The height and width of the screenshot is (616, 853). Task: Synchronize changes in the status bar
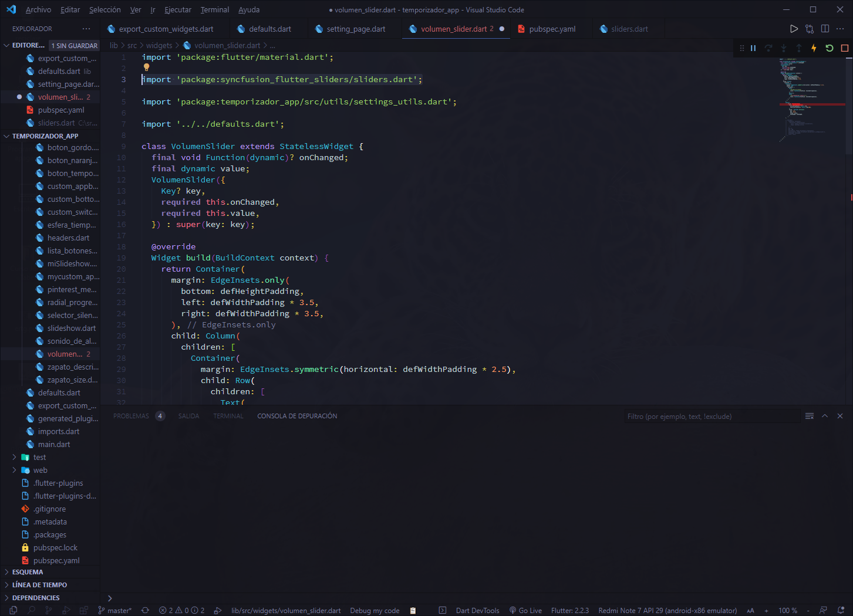coord(145,611)
